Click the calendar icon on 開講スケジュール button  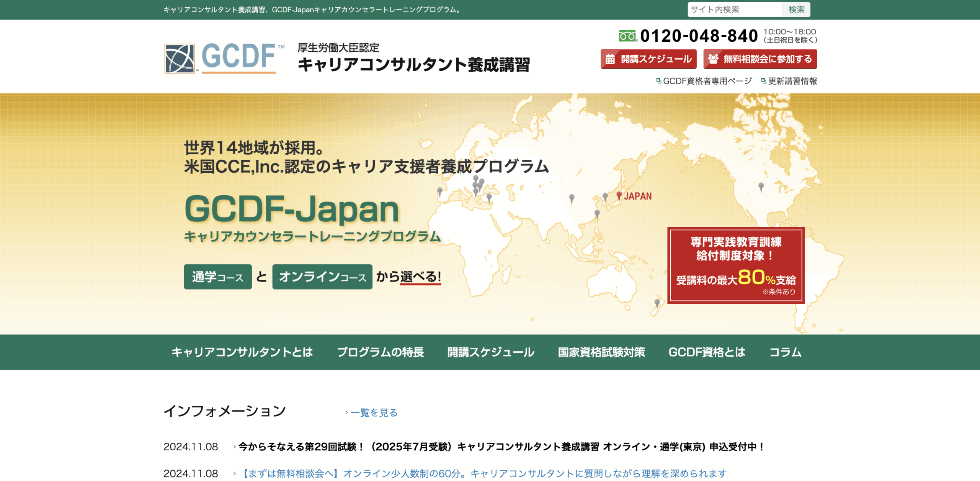pyautogui.click(x=610, y=59)
